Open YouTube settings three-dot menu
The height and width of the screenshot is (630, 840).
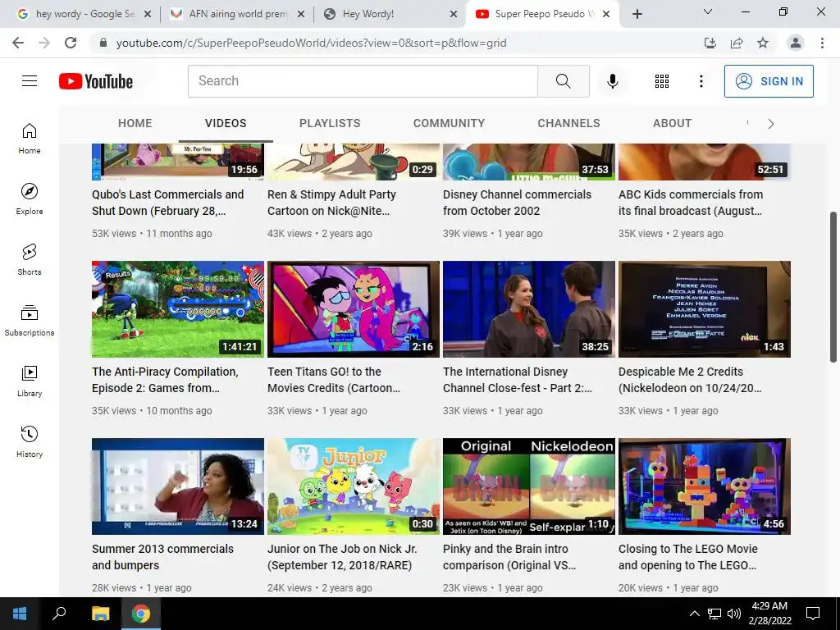point(701,81)
